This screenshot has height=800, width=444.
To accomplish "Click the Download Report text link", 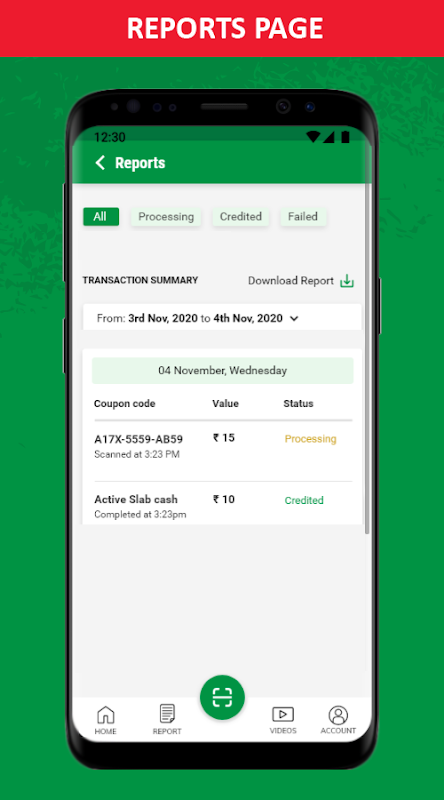I will 291,281.
